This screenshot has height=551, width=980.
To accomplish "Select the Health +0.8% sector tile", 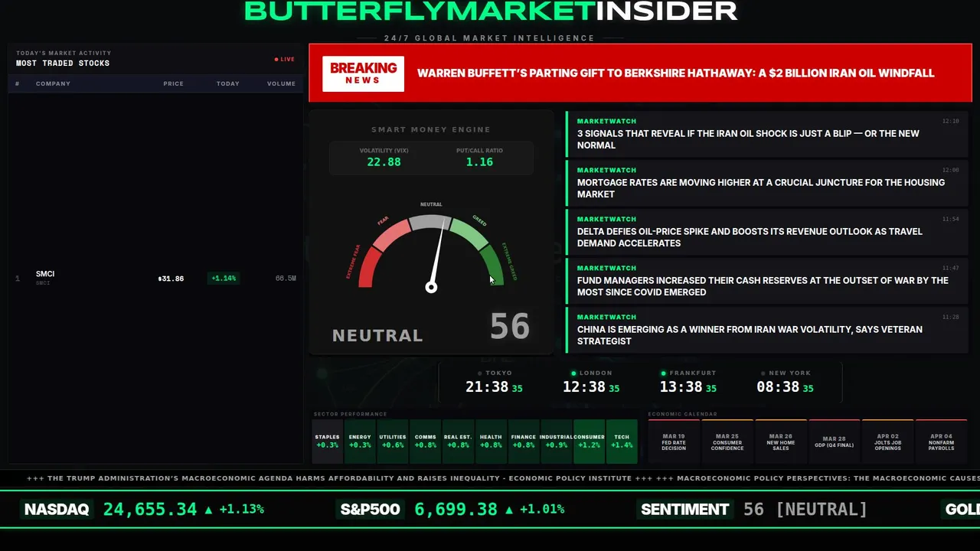I will 491,442.
